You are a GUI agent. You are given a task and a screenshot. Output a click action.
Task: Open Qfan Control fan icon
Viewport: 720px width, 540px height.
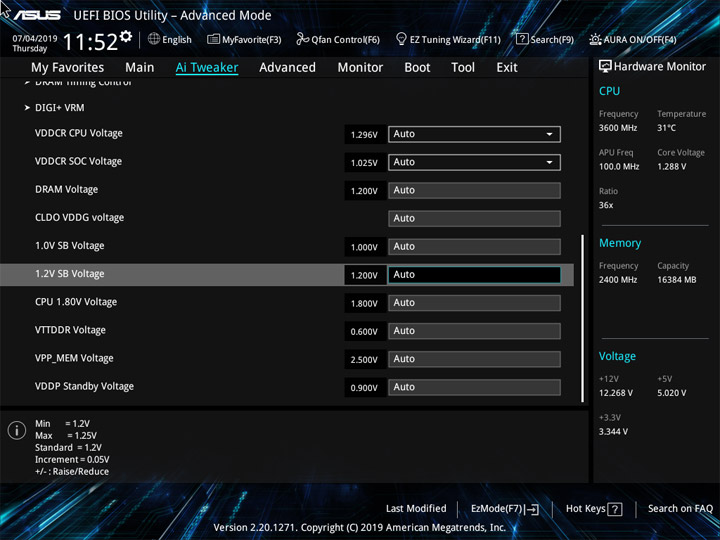(x=302, y=39)
